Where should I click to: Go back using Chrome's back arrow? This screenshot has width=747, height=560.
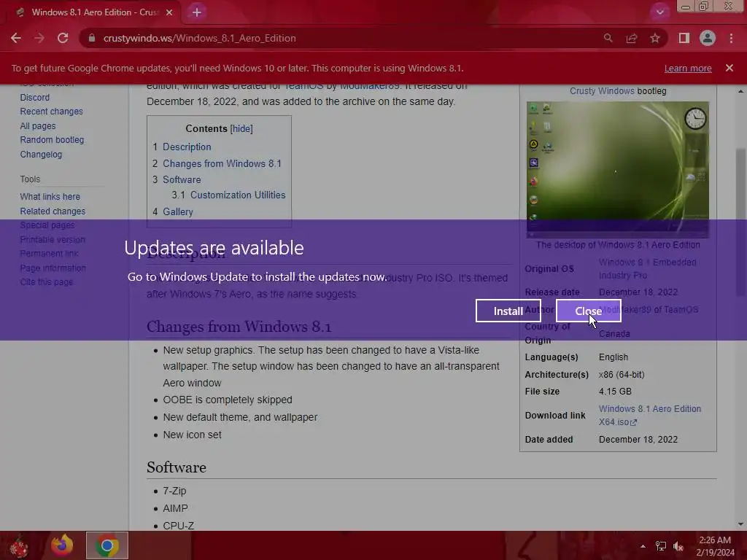[16, 38]
